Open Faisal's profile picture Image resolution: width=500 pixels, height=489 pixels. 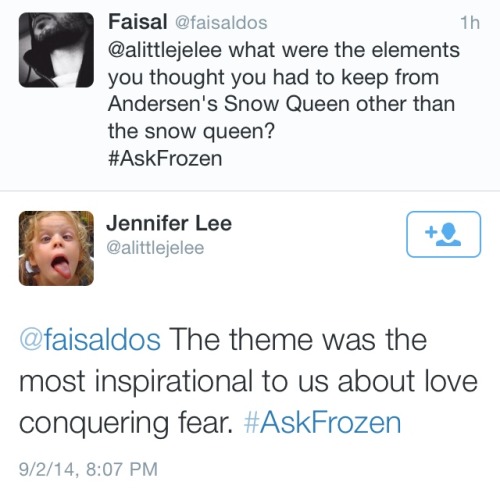tap(56, 50)
